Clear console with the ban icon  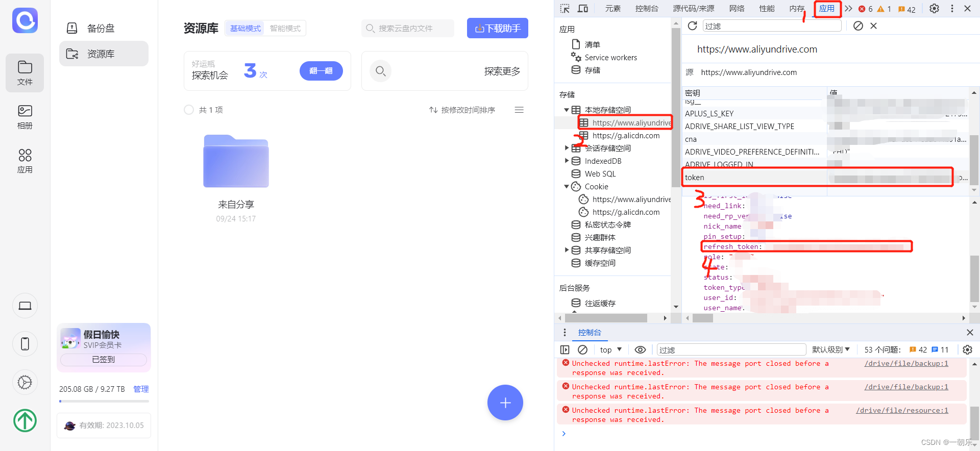tap(582, 350)
